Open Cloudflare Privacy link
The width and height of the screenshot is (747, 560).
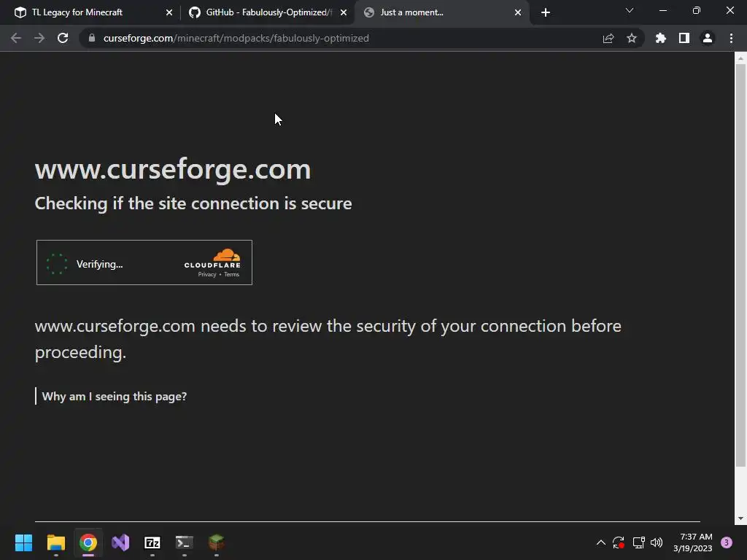coord(207,274)
